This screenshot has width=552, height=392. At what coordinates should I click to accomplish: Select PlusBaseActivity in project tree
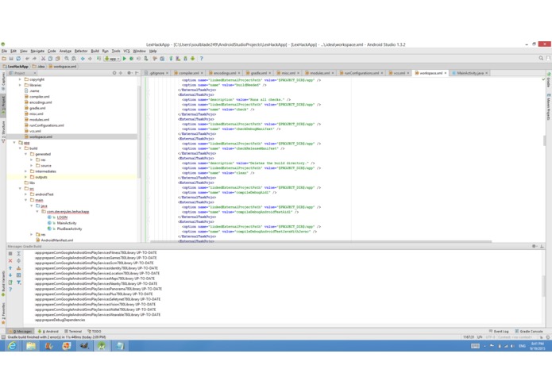[x=69, y=229]
